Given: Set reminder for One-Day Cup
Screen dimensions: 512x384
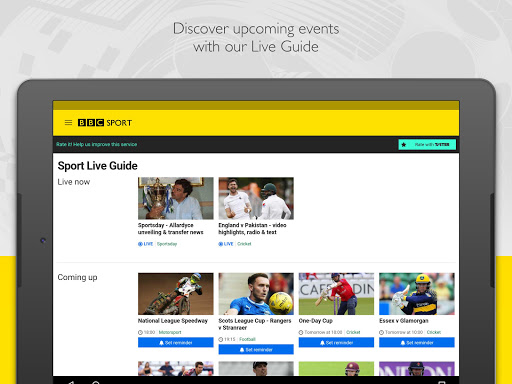Looking at the screenshot, I should coord(336,342).
